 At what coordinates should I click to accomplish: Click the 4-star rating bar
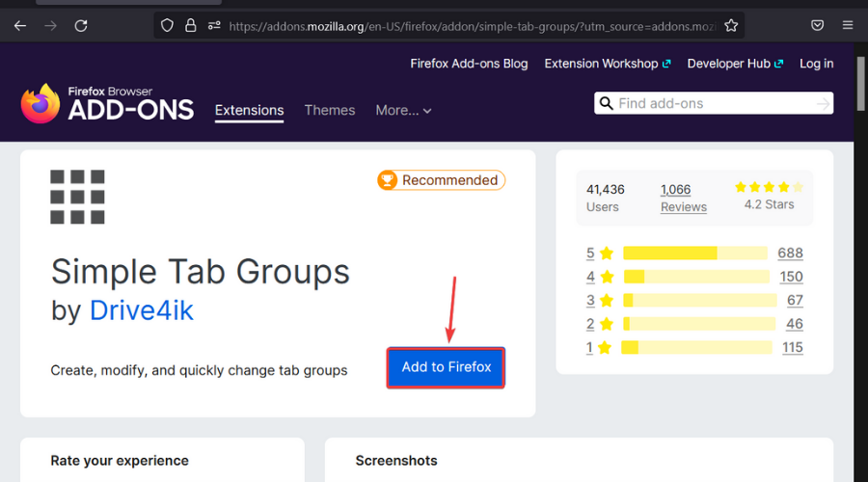pos(696,277)
